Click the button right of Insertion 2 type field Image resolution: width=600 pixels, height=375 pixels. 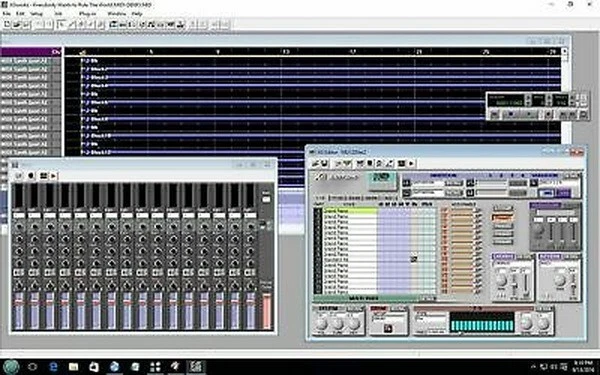coord(455,192)
